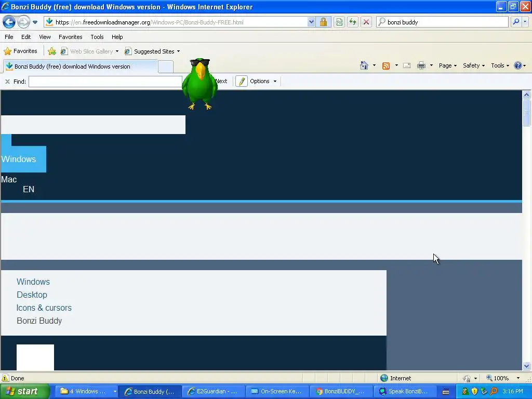532x399 pixels.
Task: Click the Windows platform tab on page
Action: 23,159
